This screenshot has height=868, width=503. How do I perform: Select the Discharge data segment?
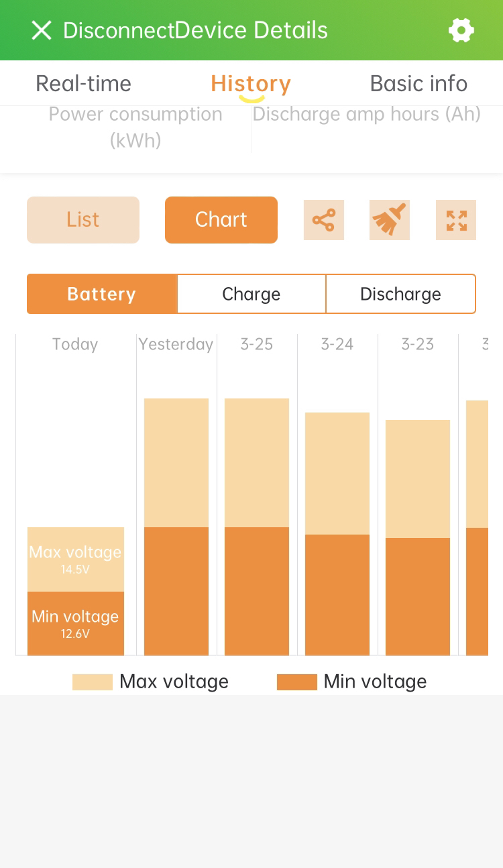coord(400,294)
